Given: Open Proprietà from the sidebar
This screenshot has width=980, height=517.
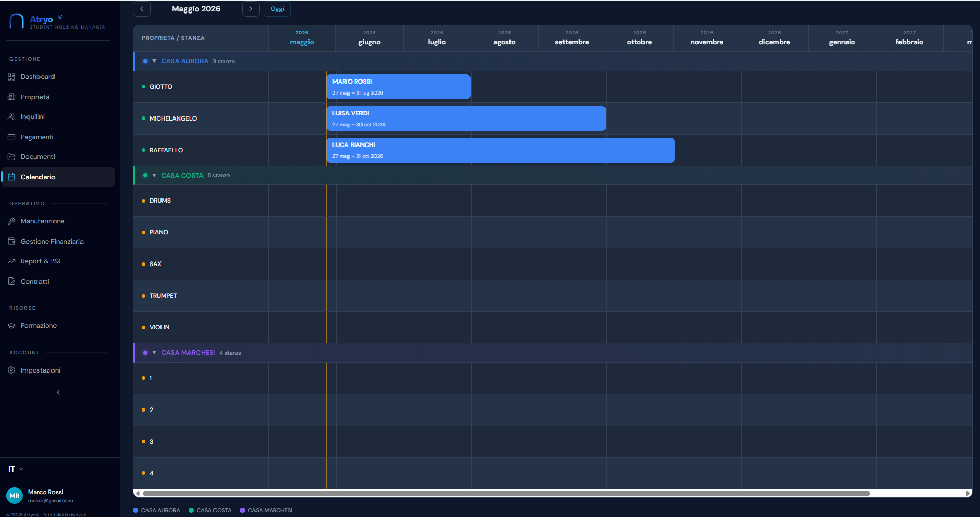Looking at the screenshot, I should point(58,97).
